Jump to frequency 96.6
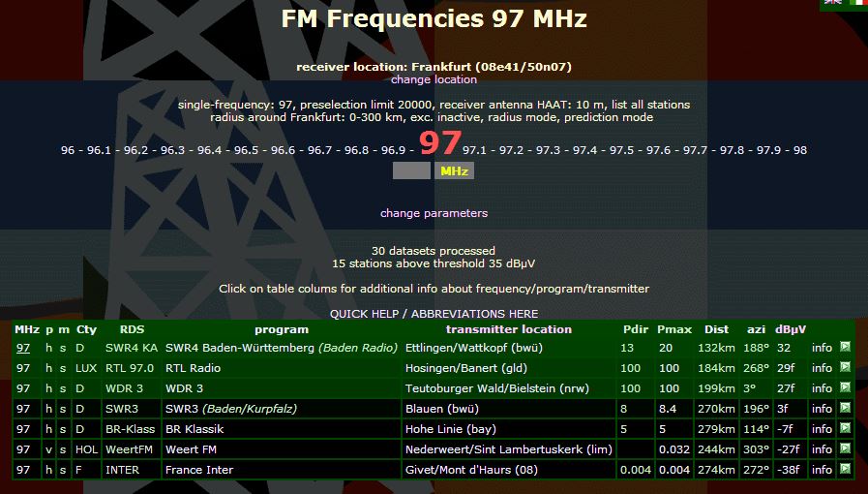 [283, 150]
